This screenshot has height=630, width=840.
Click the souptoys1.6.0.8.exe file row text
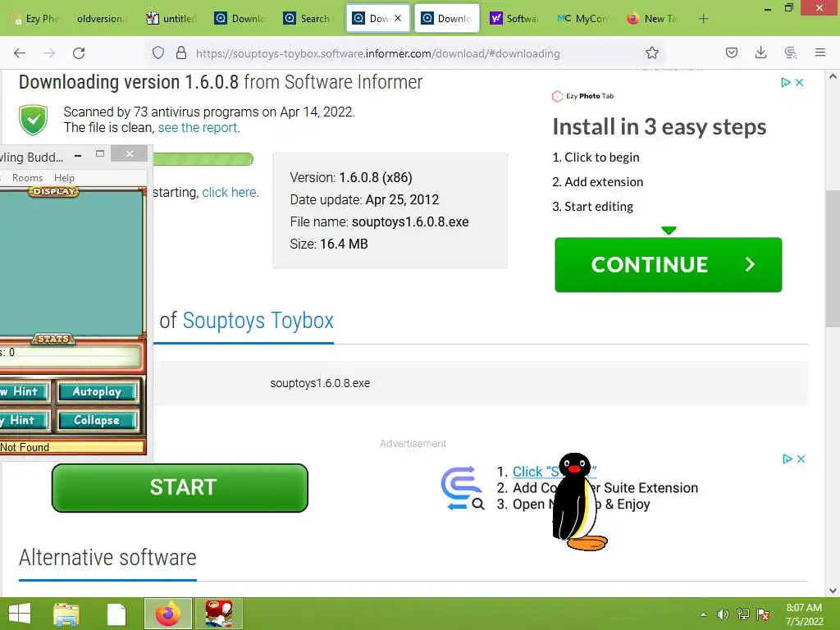[320, 384]
